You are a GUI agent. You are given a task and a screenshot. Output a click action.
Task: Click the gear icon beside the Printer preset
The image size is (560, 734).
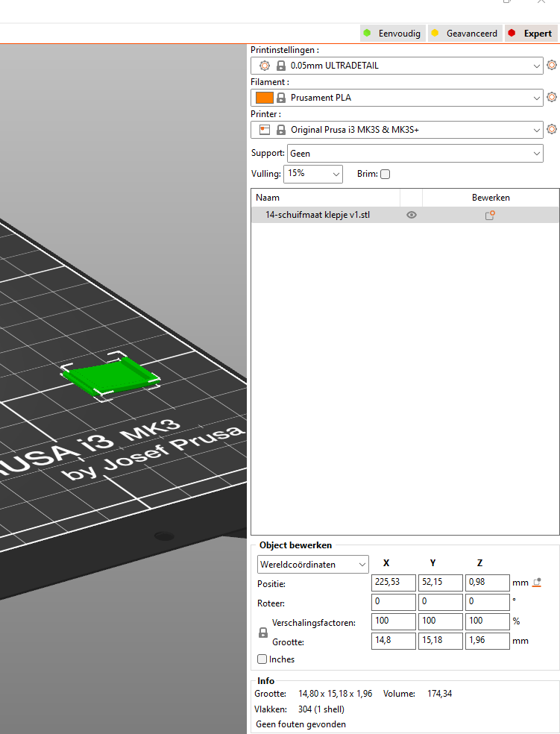click(552, 130)
